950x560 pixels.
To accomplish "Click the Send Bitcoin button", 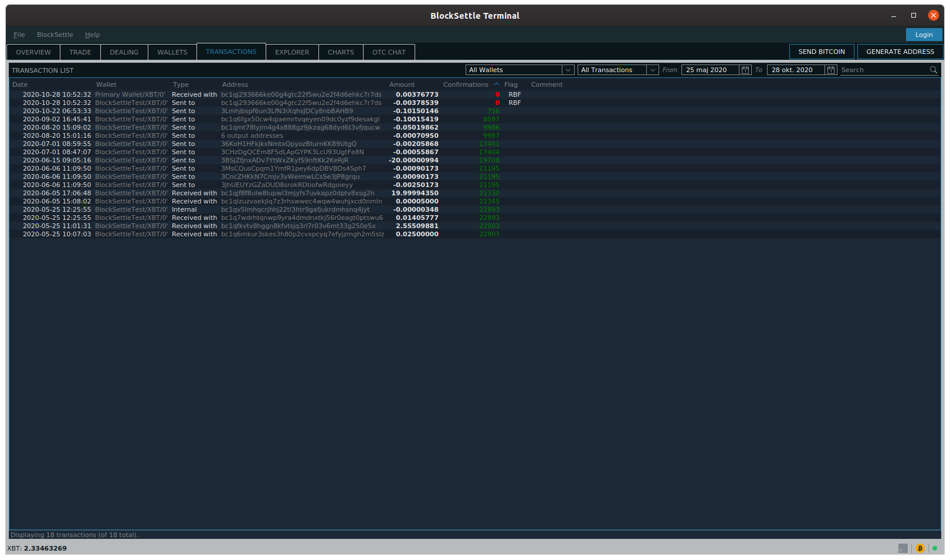I will click(x=822, y=52).
